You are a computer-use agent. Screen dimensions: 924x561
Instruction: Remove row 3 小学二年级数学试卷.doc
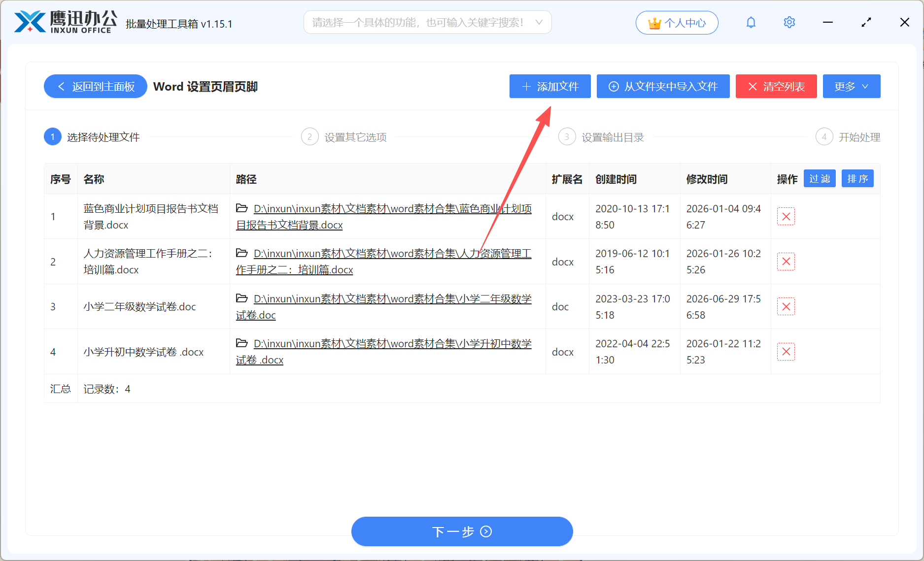[786, 306]
